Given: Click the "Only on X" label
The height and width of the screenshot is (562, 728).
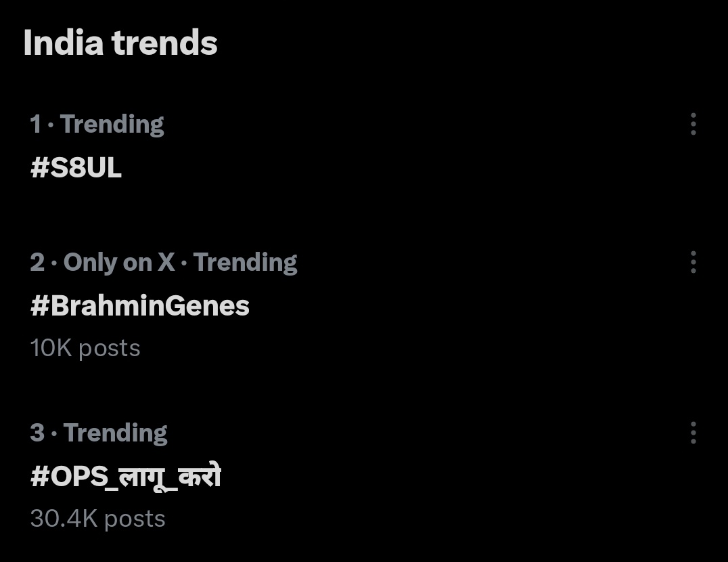Looking at the screenshot, I should coord(119,263).
